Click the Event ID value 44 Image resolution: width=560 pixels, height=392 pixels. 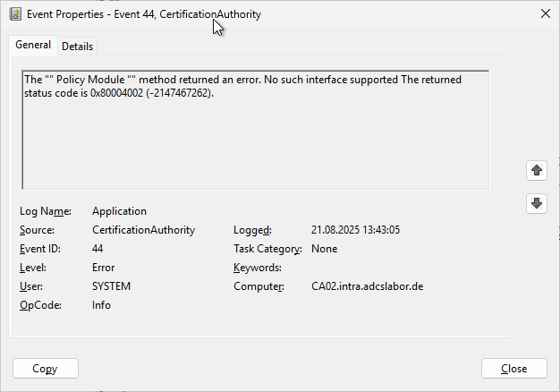tap(98, 249)
